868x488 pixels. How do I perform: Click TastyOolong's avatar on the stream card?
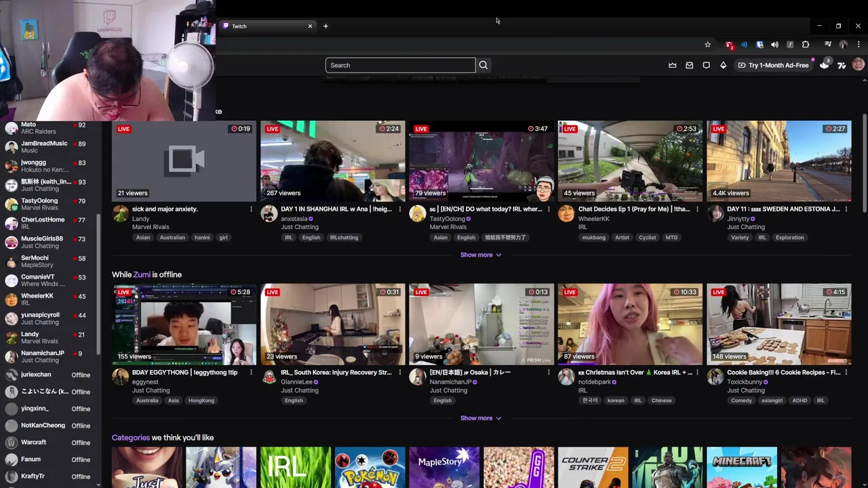point(418,213)
